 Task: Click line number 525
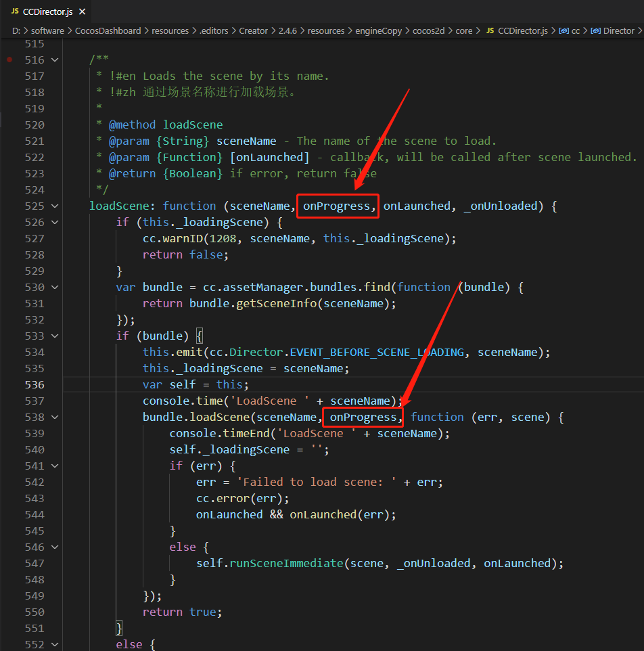click(34, 206)
